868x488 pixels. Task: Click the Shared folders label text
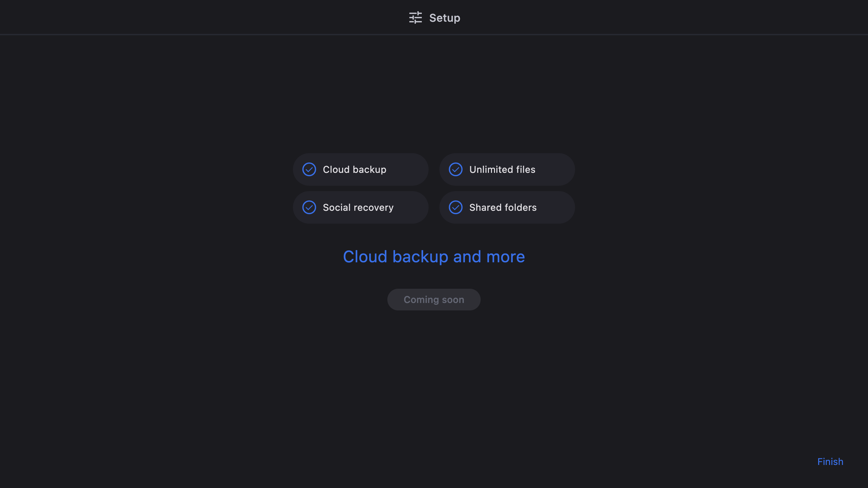click(503, 207)
